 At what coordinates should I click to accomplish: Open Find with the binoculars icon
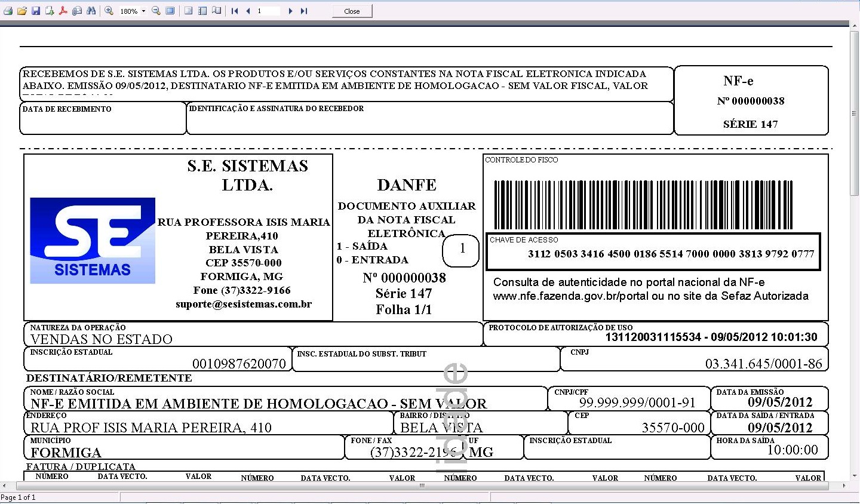91,11
